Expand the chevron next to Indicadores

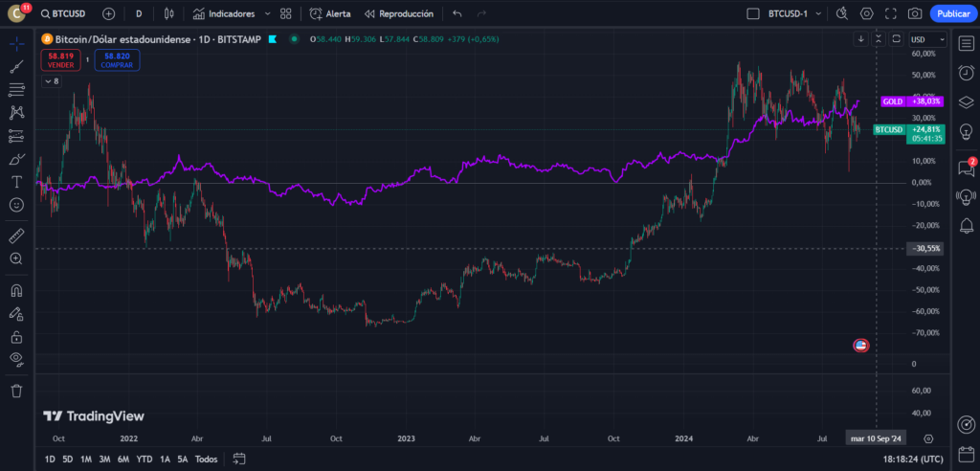click(268, 13)
